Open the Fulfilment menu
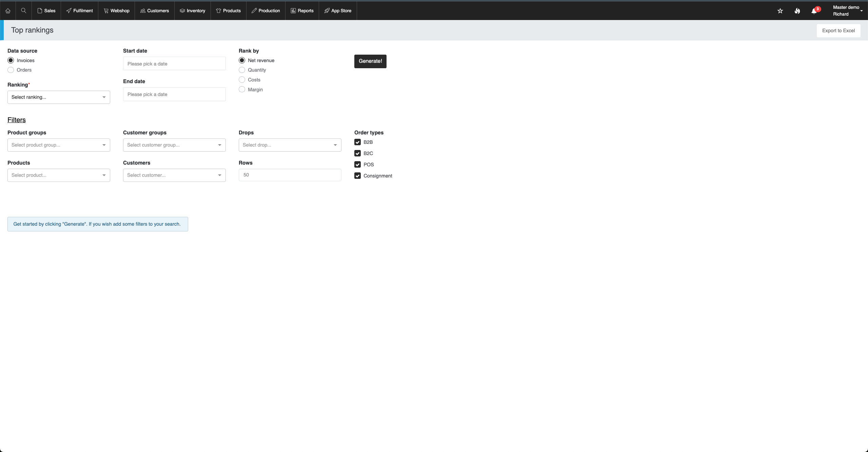The image size is (868, 452). tap(80, 11)
